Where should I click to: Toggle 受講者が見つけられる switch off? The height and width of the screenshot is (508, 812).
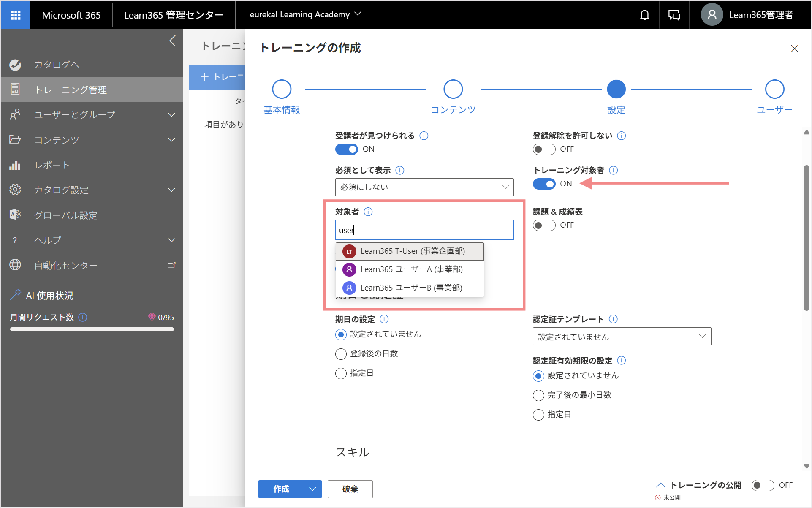pyautogui.click(x=347, y=149)
